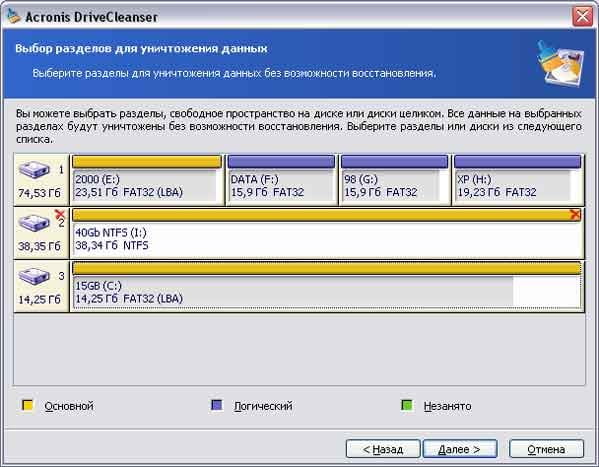Click the green Незанято legend swatch
Screen dimensions: 599x467
(407, 405)
